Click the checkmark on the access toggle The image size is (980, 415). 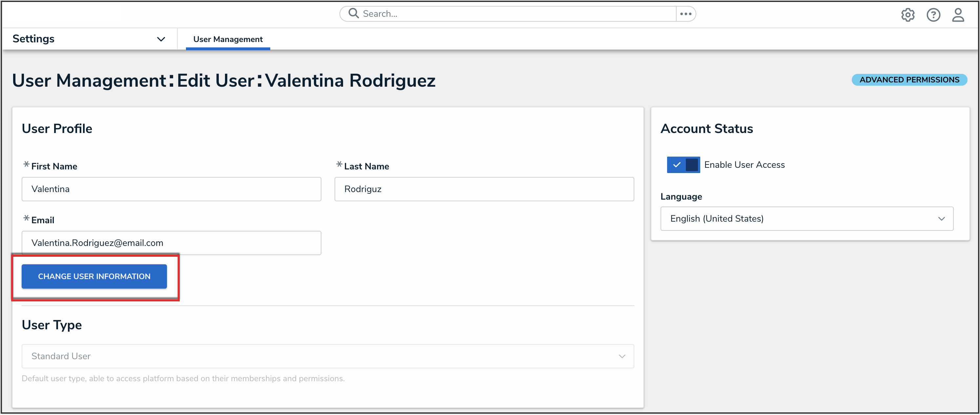pyautogui.click(x=676, y=164)
